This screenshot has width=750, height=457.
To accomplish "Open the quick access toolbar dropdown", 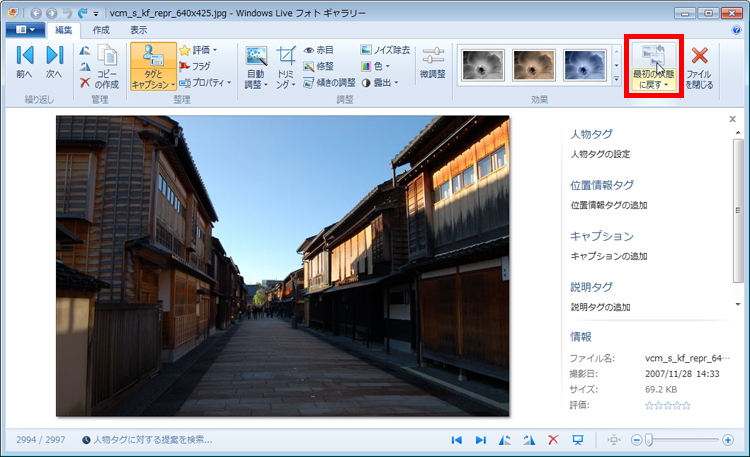I will coord(96,14).
